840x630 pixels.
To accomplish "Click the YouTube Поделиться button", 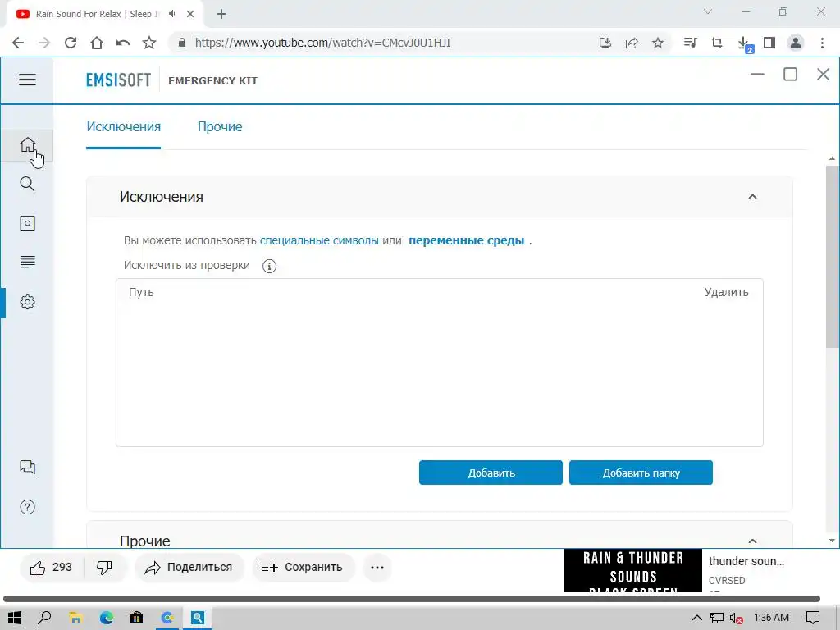I will click(189, 568).
